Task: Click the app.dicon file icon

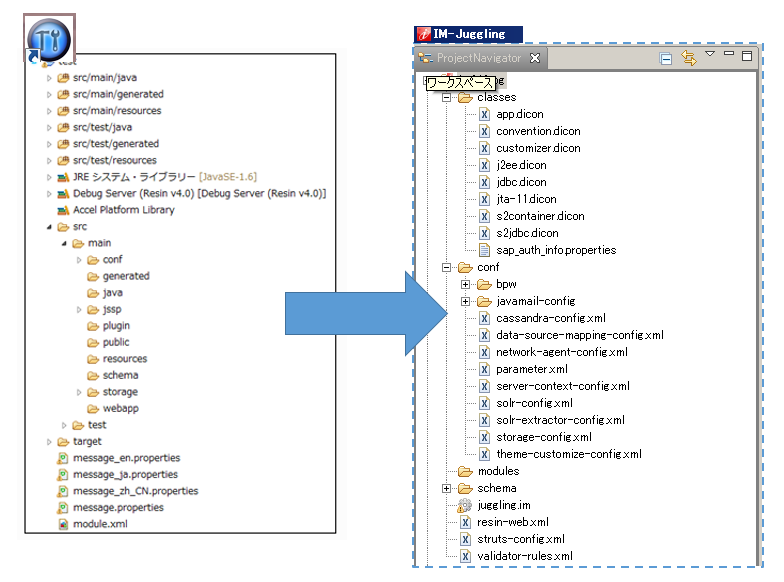Action: (484, 114)
